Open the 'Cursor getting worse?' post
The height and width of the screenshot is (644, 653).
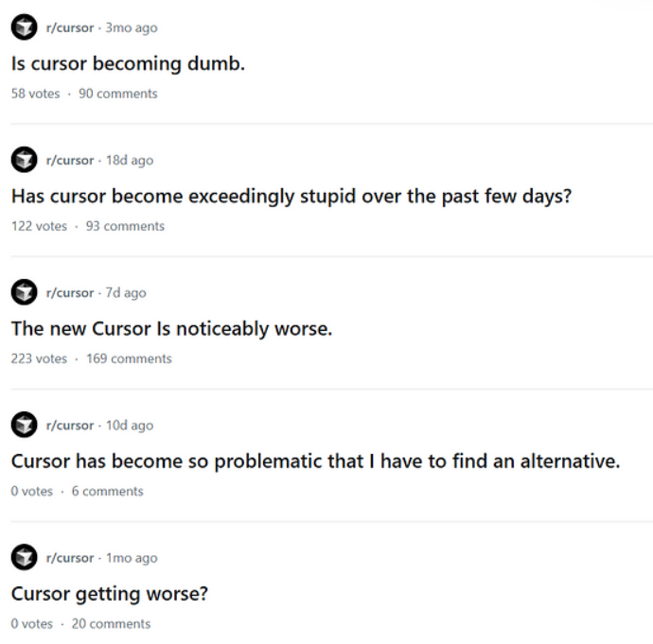(x=109, y=594)
